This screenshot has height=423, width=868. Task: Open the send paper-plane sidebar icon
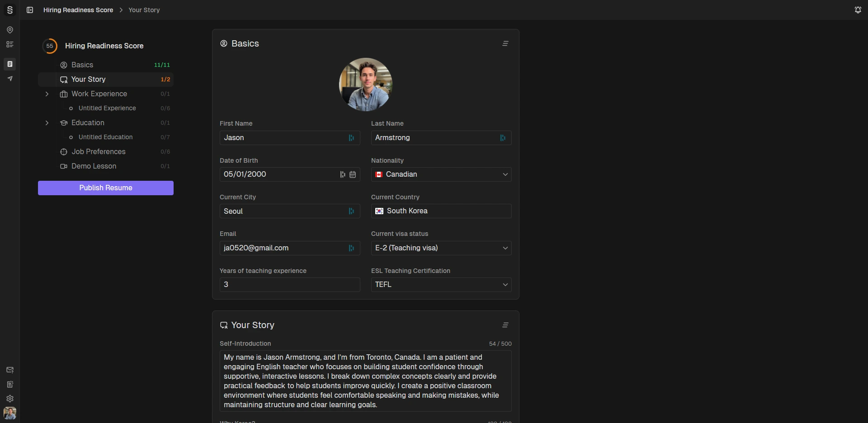10,79
